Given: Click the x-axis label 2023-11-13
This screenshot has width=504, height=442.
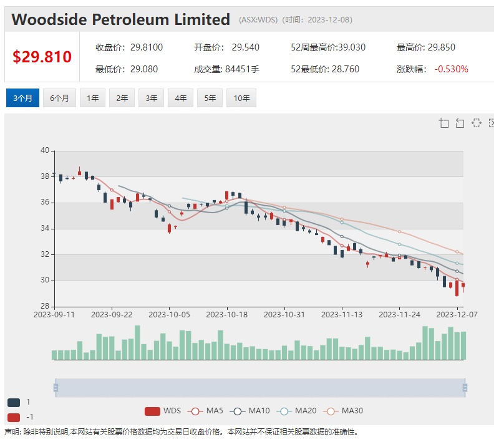Looking at the screenshot, I should click(x=342, y=314).
